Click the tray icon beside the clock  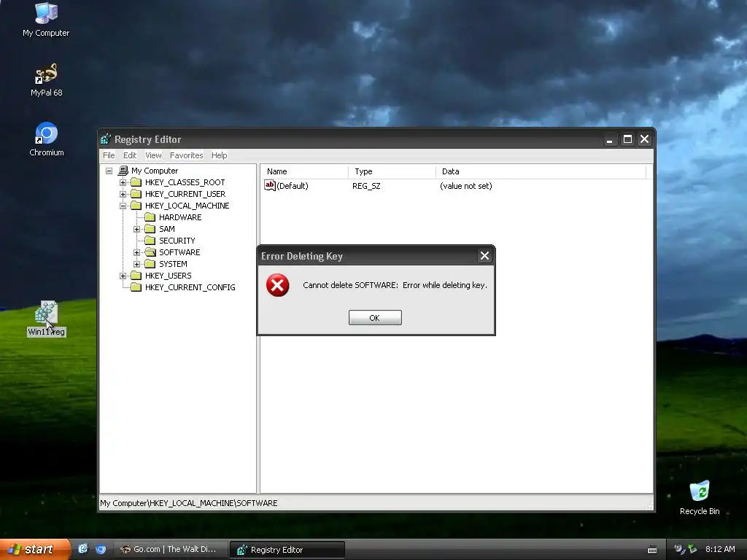tap(692, 549)
